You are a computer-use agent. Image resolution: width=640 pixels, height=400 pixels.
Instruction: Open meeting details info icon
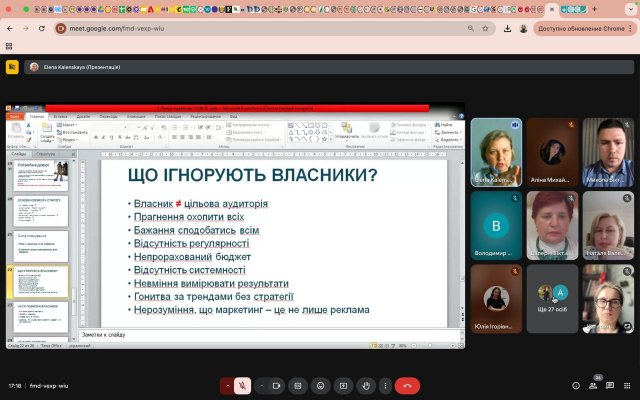pos(575,385)
